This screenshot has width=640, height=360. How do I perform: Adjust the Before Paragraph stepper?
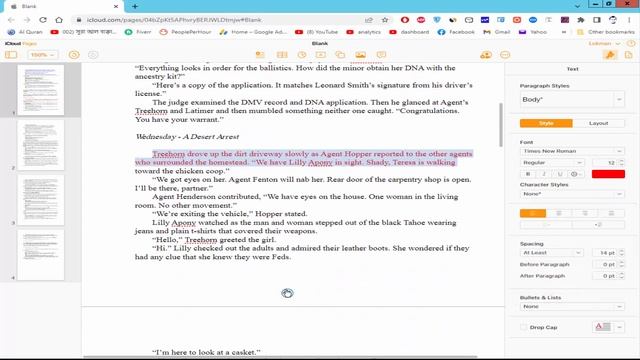pos(622,264)
